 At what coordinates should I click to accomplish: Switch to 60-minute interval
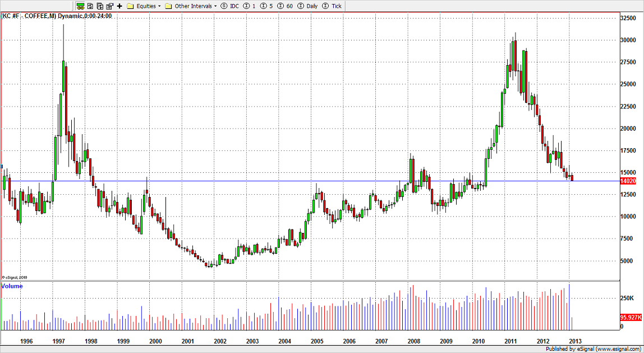[x=286, y=6]
